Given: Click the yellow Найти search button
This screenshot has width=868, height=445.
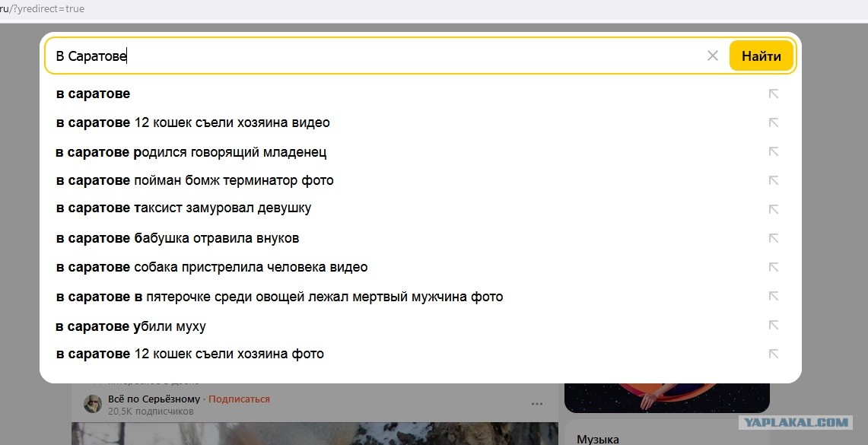Looking at the screenshot, I should pyautogui.click(x=761, y=56).
